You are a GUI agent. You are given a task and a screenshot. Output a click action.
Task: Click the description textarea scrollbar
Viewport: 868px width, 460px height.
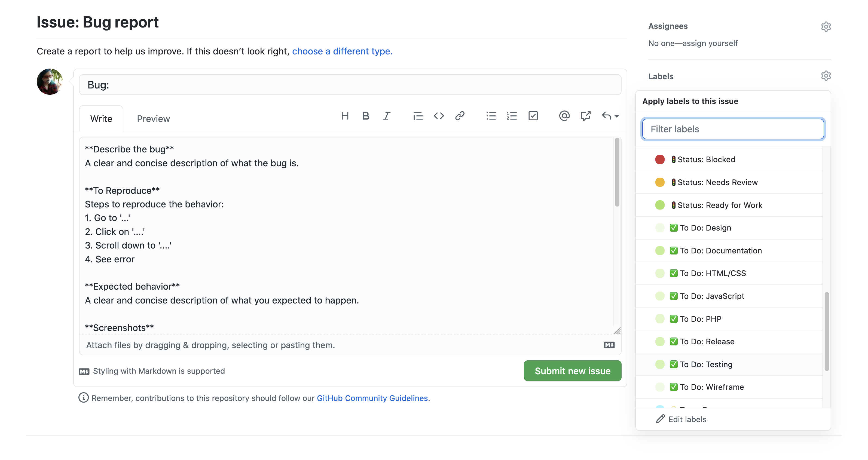[617, 172]
